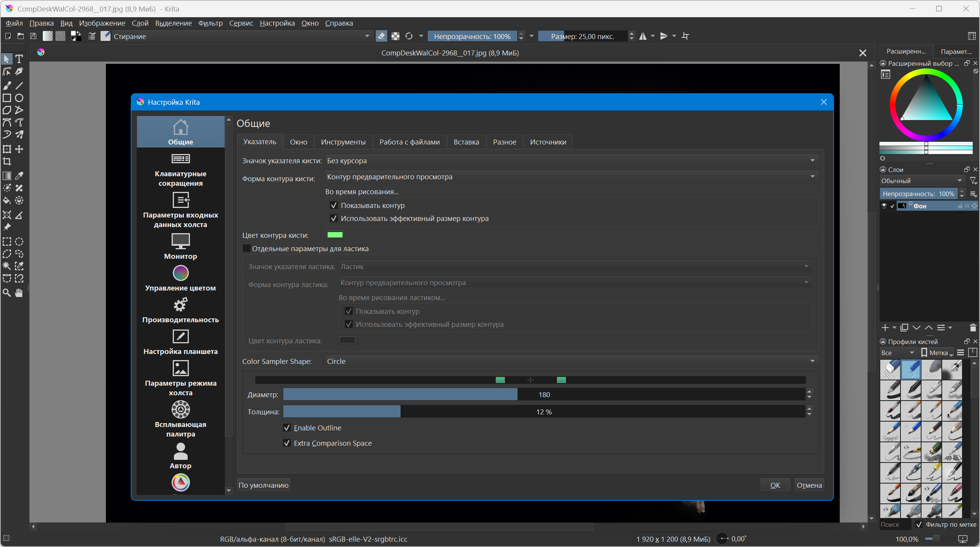Delete layer with trash icon
The height and width of the screenshot is (547, 980).
click(x=973, y=328)
